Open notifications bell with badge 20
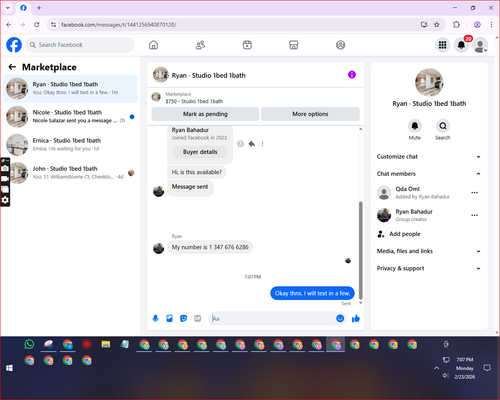 click(x=461, y=45)
